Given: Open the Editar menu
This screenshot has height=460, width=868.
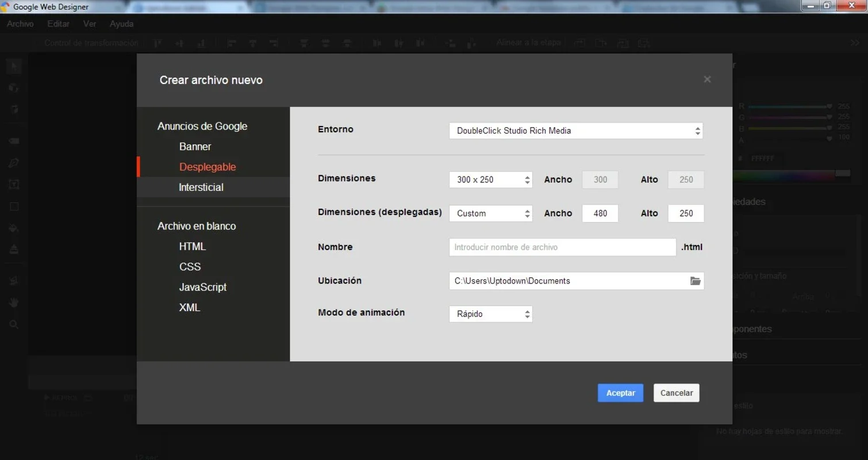Looking at the screenshot, I should (x=58, y=24).
